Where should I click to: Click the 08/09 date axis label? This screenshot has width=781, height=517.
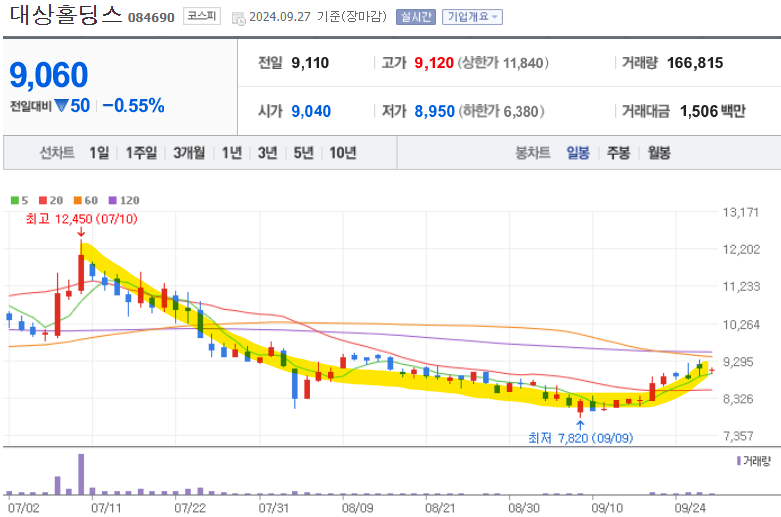click(x=357, y=508)
